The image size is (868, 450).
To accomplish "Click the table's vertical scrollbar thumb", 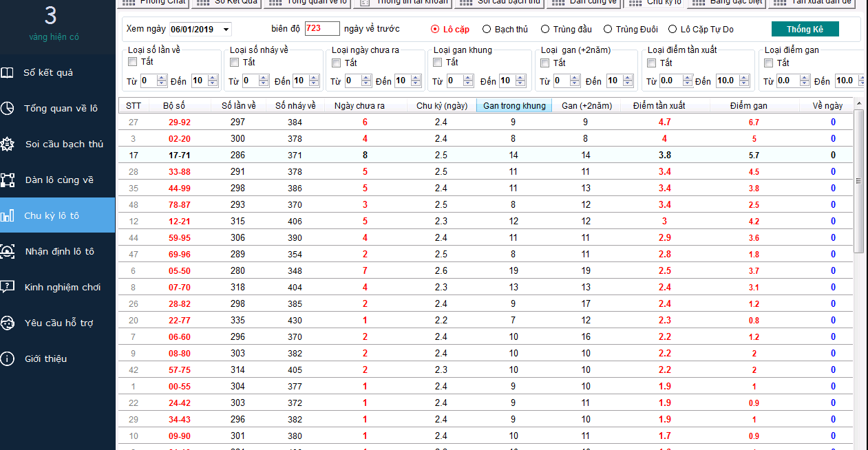I will pyautogui.click(x=858, y=181).
